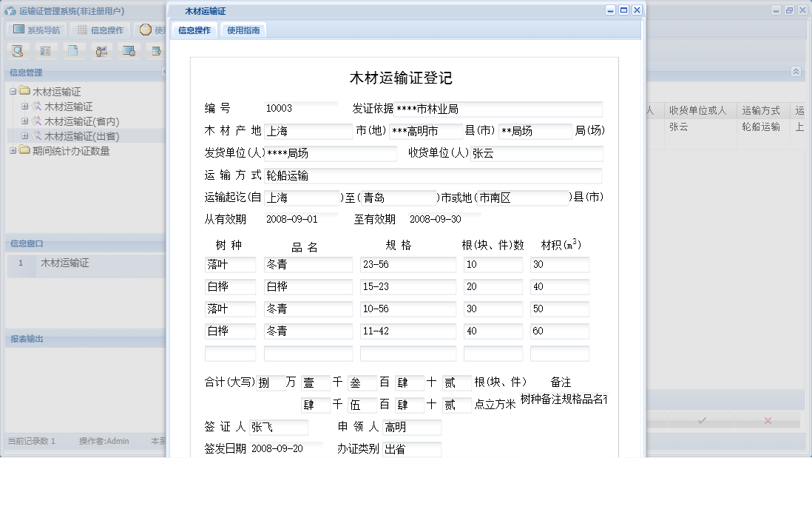Screen dimensions: 812x529
Task: Click the 编号 input field showing 10003
Action: tap(301, 107)
